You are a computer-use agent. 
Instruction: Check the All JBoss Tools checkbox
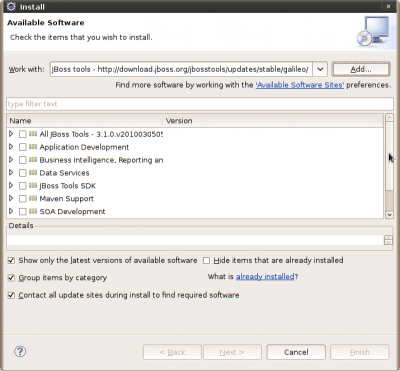coord(22,134)
